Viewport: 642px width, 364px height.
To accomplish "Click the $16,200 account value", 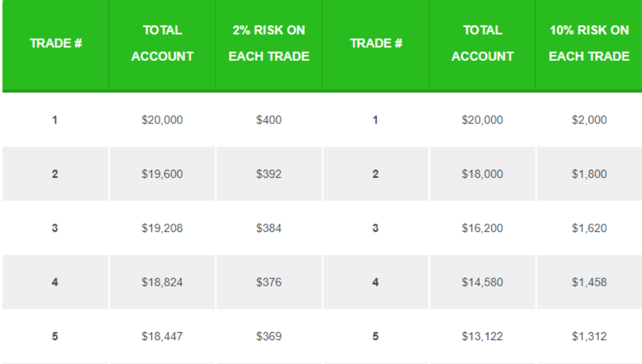I will tap(482, 228).
